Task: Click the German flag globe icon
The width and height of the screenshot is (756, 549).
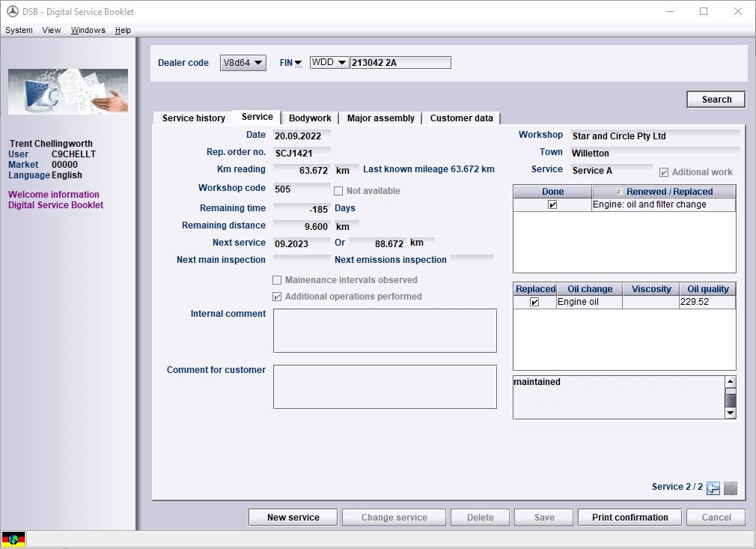Action: 13,539
